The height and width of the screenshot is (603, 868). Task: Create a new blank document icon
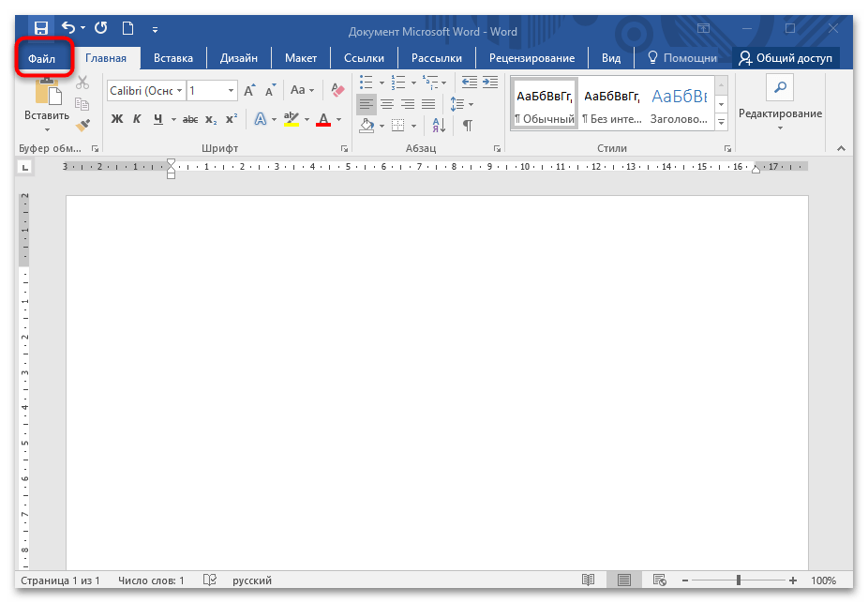tap(127, 28)
